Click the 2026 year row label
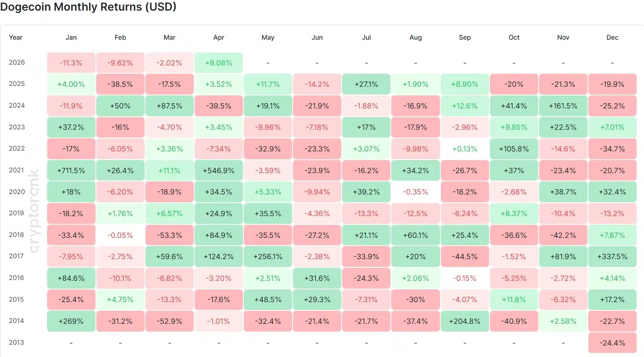The width and height of the screenshot is (644, 357). click(17, 62)
